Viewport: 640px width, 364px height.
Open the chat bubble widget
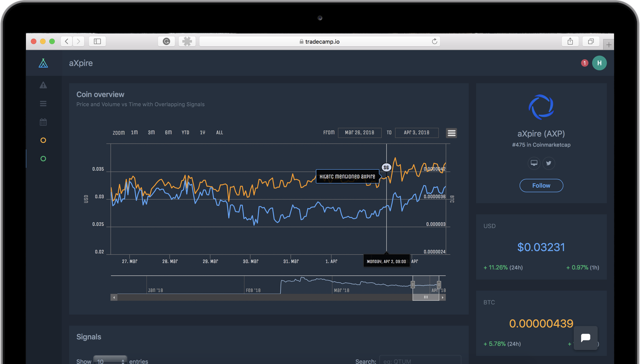585,338
